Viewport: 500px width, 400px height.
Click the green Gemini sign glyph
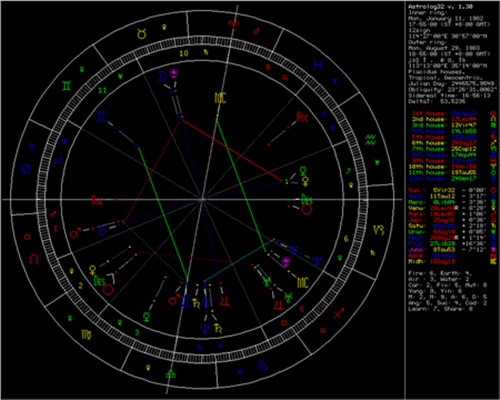tap(66, 86)
